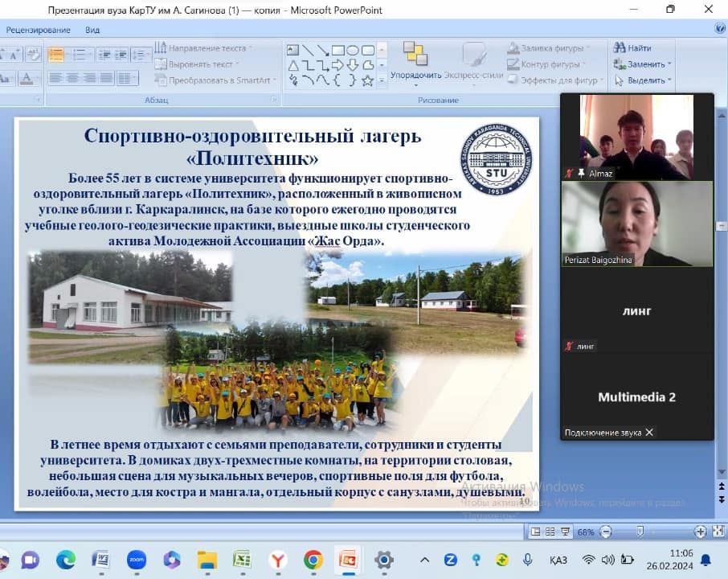This screenshot has width=728, height=579.
Task: Select the rectangle shape in shapes gallery
Action: [x=338, y=50]
